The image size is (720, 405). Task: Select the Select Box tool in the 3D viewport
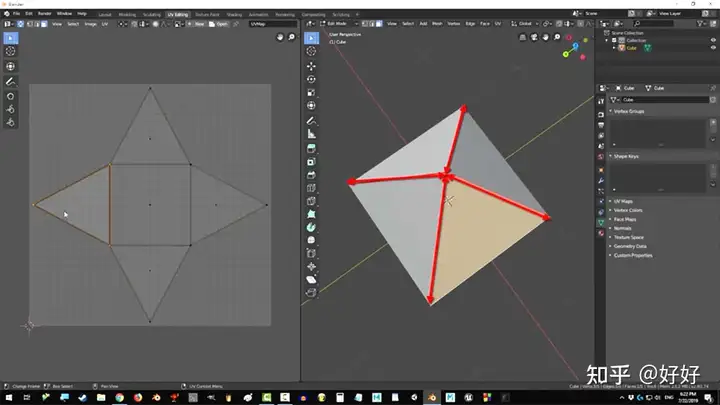point(311,37)
